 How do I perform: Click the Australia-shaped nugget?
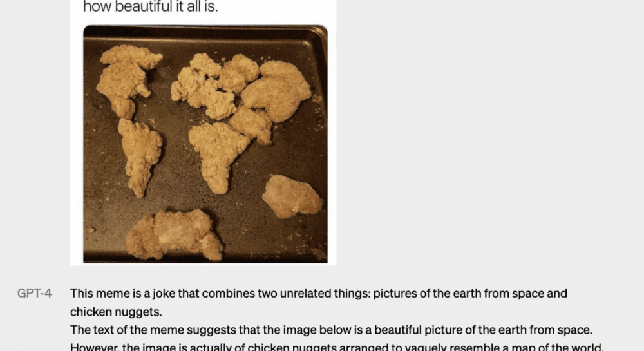point(292,196)
